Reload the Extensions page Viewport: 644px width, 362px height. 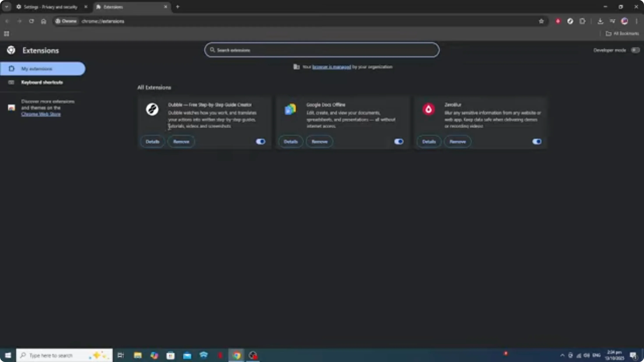32,21
